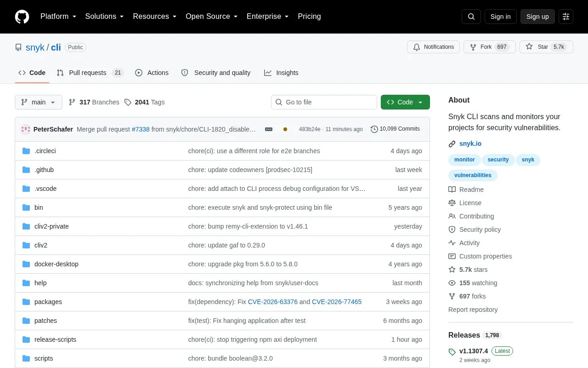Screen dimensions: 588x368
Task: Open the Readme link in About
Action: tap(466, 190)
